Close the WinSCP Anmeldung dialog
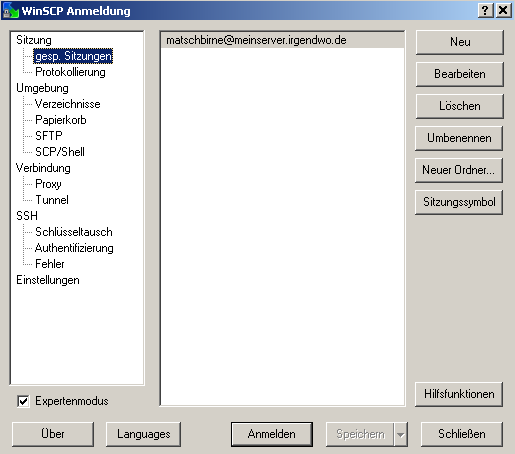This screenshot has height=454, width=515. pyautogui.click(x=503, y=10)
